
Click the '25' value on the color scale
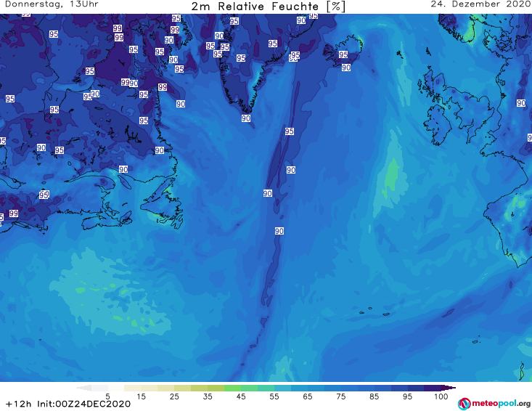[174, 396]
